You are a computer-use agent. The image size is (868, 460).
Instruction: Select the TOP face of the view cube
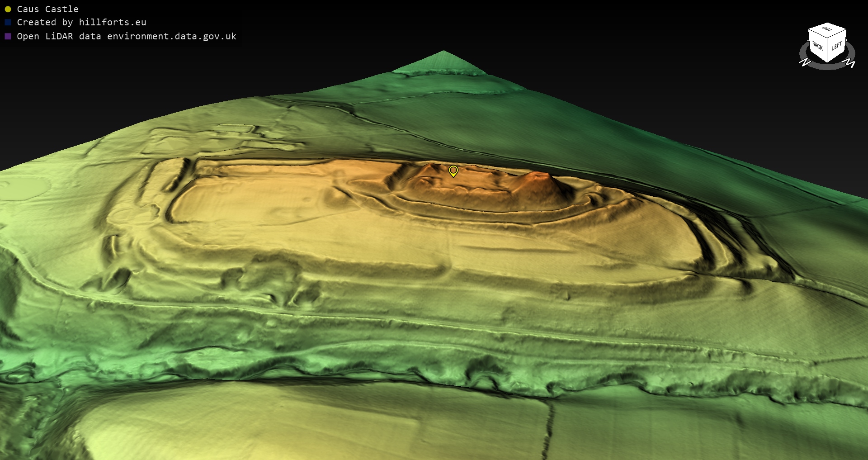(827, 29)
